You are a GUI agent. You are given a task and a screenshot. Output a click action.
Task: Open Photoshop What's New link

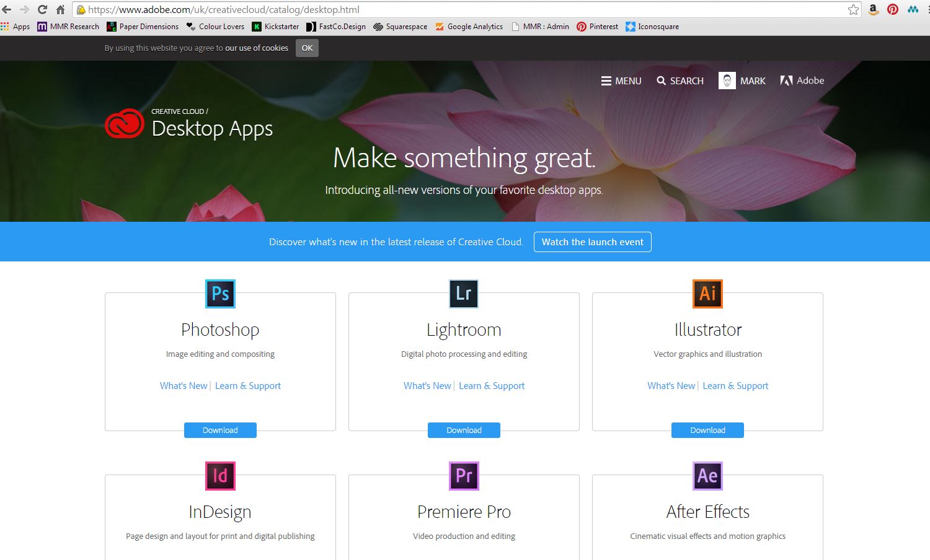tap(184, 385)
